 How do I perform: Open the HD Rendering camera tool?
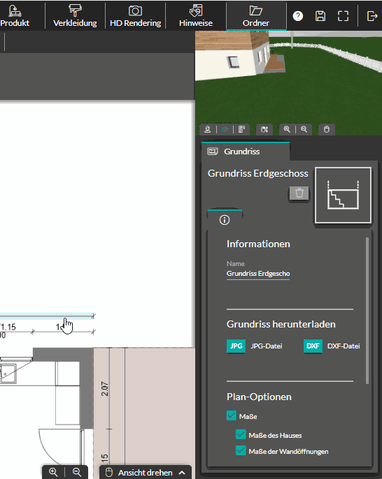(x=135, y=16)
